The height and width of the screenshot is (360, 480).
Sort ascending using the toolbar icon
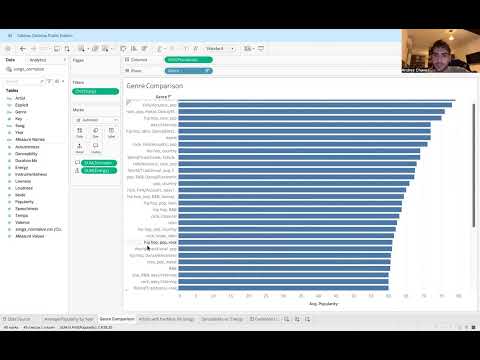[x=134, y=49]
